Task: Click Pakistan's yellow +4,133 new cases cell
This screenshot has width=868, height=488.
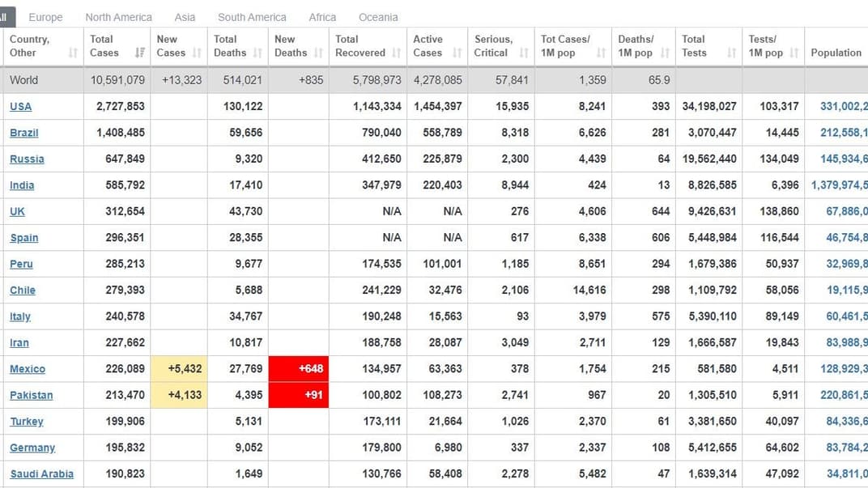Action: [x=179, y=395]
